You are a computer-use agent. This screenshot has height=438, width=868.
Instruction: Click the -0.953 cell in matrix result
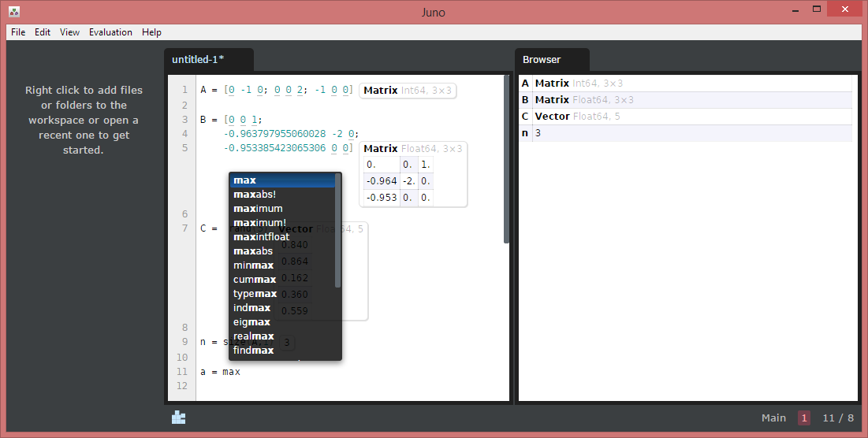[x=382, y=198]
